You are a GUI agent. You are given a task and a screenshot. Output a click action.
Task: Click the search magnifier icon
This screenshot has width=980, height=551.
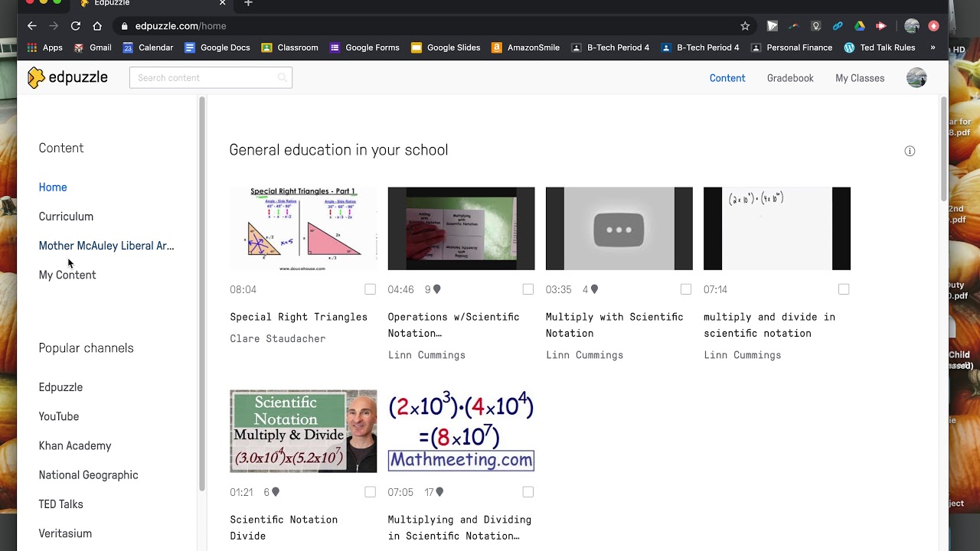pyautogui.click(x=282, y=78)
